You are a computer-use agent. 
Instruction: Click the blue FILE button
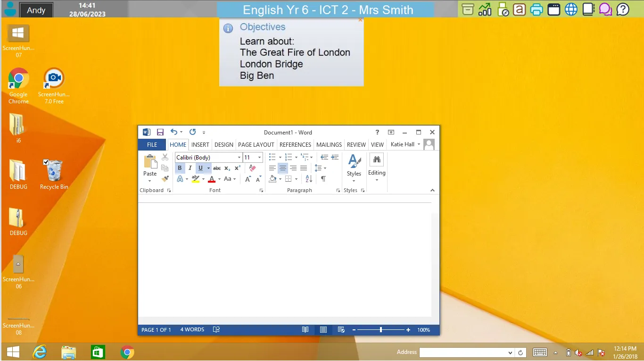pyautogui.click(x=152, y=145)
